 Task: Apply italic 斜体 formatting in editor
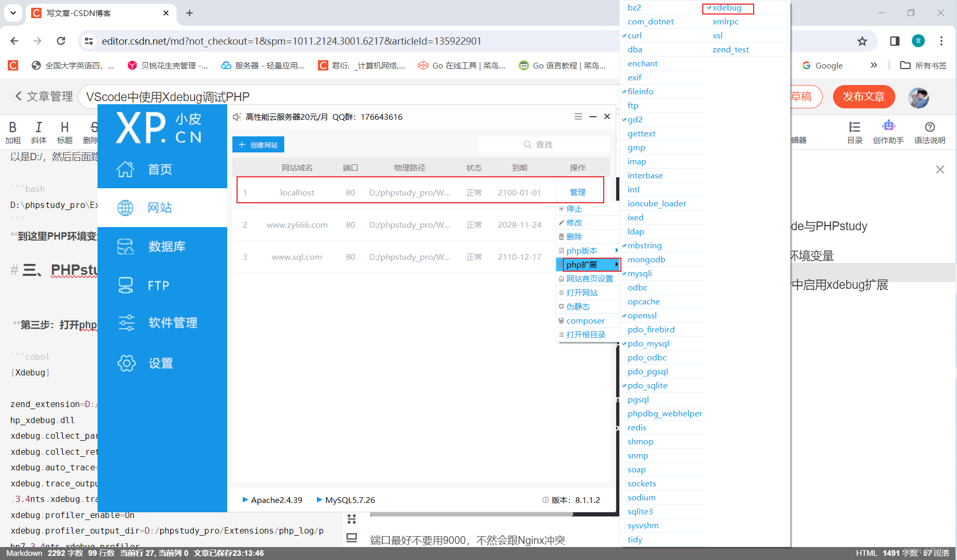[39, 132]
